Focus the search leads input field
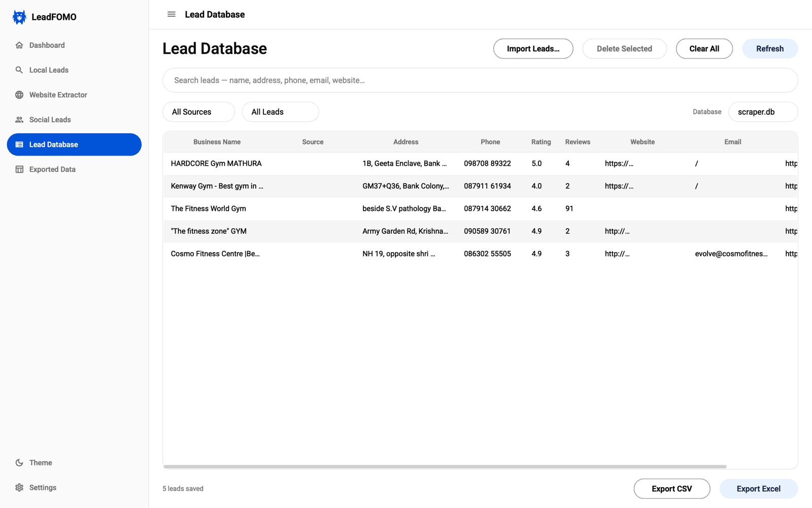This screenshot has width=812, height=508. point(480,80)
